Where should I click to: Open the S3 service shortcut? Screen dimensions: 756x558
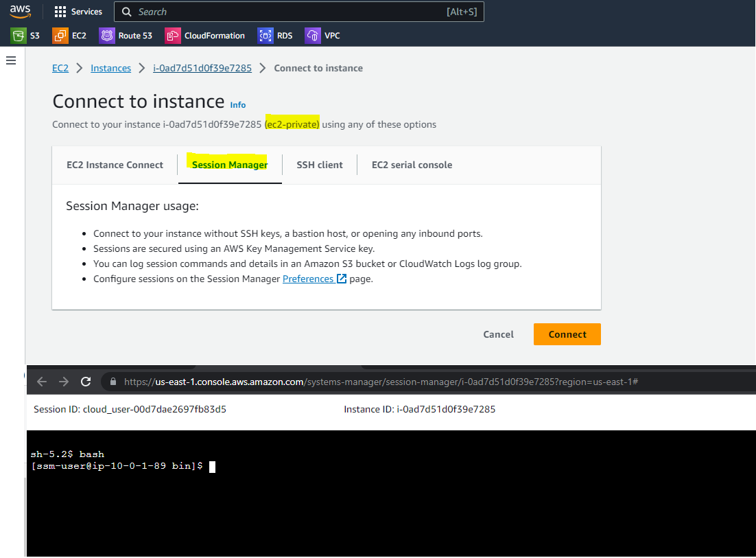[x=25, y=36]
